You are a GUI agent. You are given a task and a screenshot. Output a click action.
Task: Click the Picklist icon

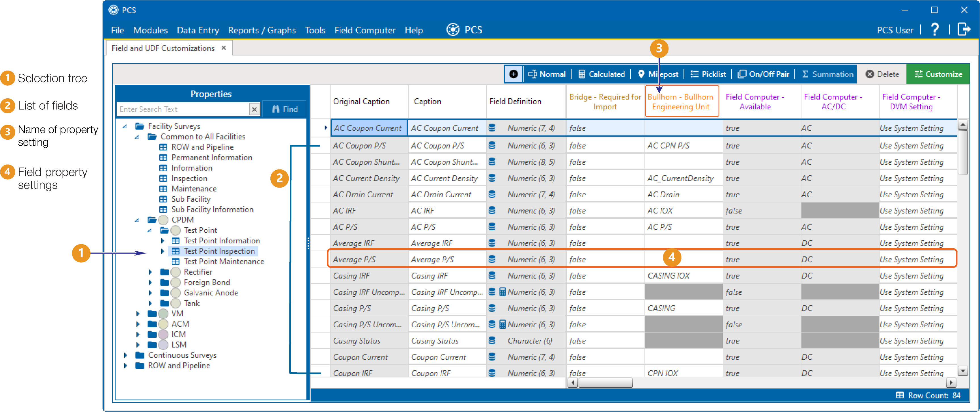(708, 74)
